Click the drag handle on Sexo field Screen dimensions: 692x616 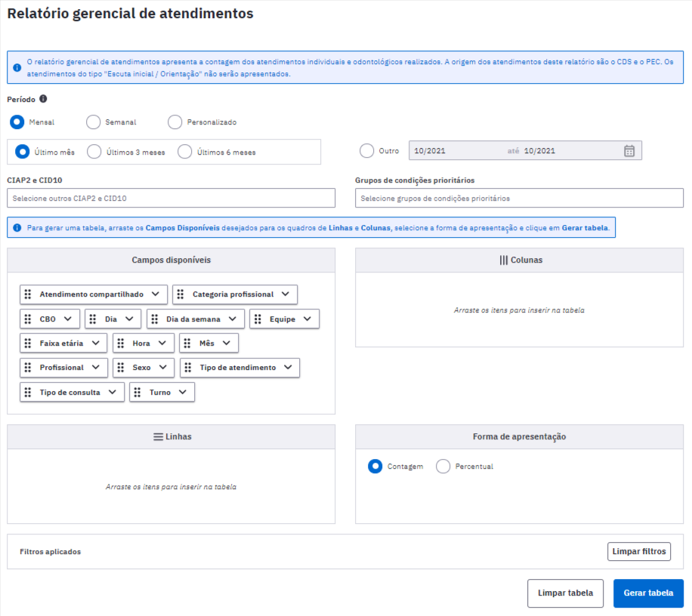pos(120,368)
